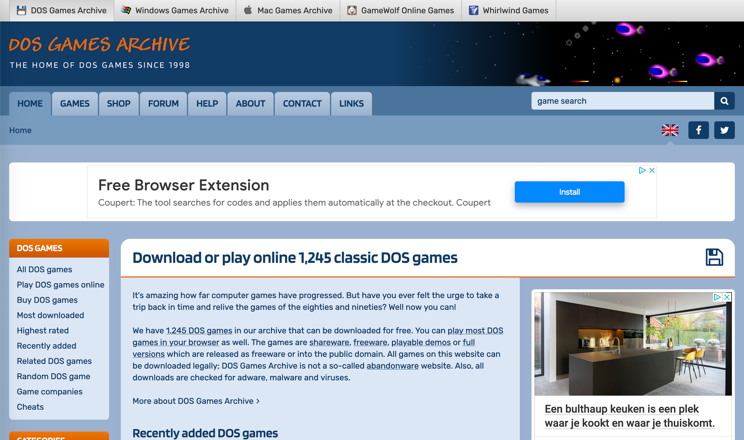Open Recently added sidebar link
Viewport: 744px width, 440px height.
46,346
